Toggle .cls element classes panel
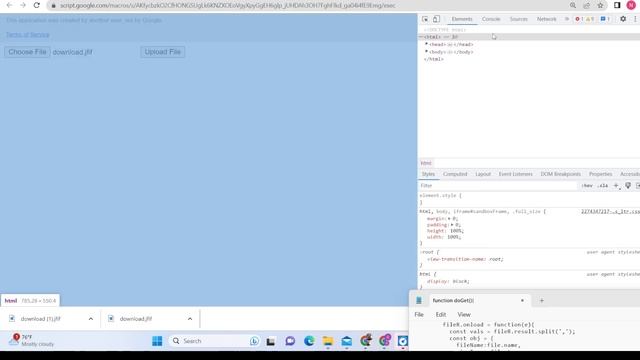Screen dimensions: 640x360 click(x=602, y=186)
